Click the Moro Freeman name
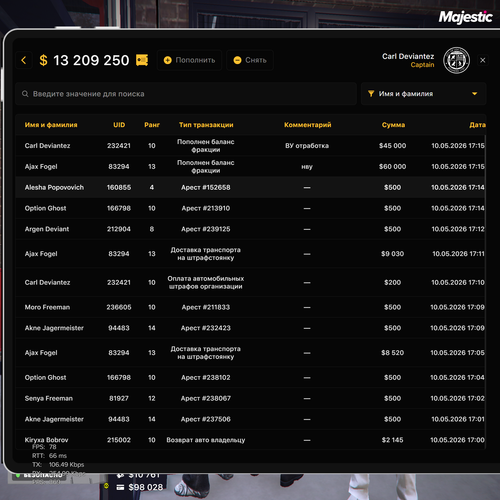Viewport: 500px width, 500px height. [x=47, y=307]
